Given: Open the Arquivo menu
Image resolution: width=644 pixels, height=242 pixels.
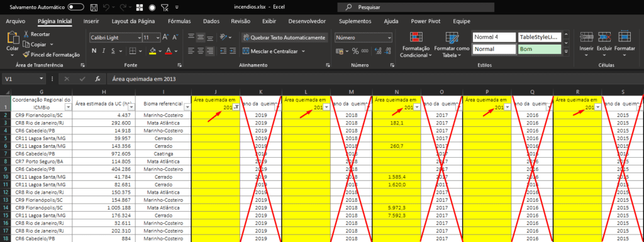Looking at the screenshot, I should pos(16,21).
